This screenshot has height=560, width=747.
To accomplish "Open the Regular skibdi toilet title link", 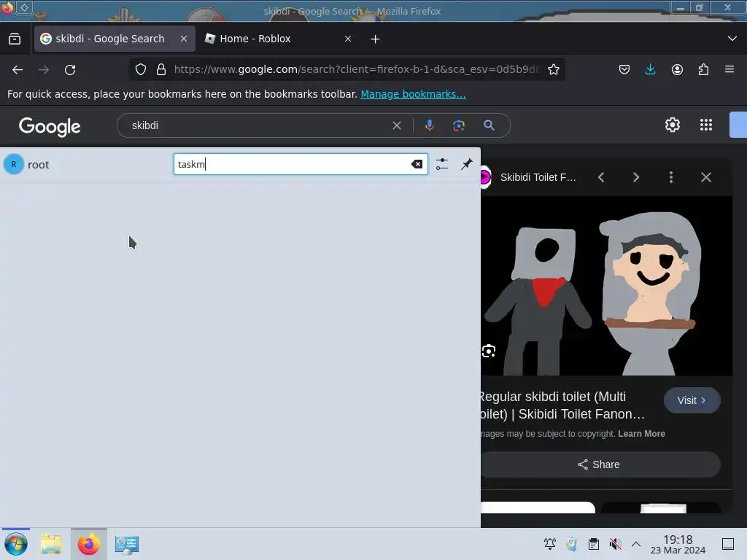I will 562,405.
